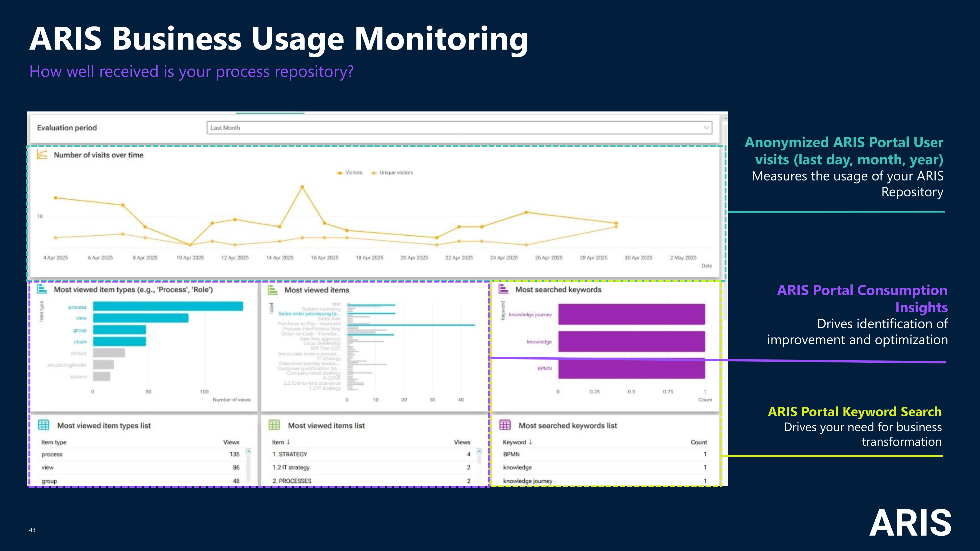Click the Keyword column header
The width and height of the screenshot is (980, 551).
tap(514, 442)
